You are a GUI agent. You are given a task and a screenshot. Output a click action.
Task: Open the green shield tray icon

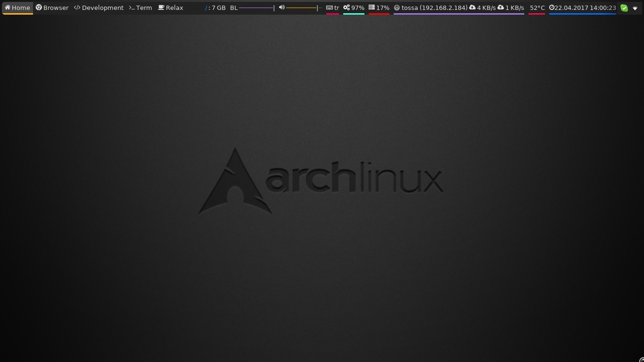pyautogui.click(x=624, y=8)
